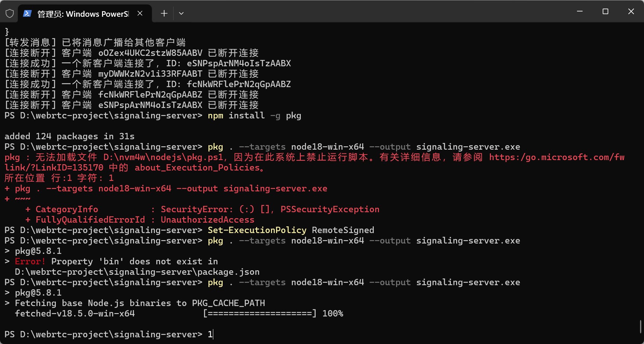Click the yellow pkg command on the last line
The width and height of the screenshot is (644, 344).
pos(215,282)
